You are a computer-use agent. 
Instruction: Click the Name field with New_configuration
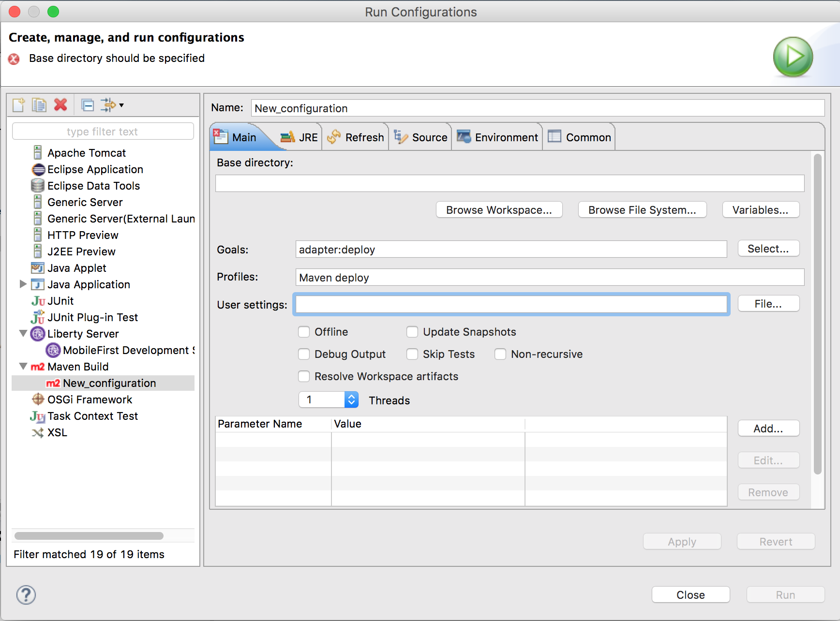[538, 108]
